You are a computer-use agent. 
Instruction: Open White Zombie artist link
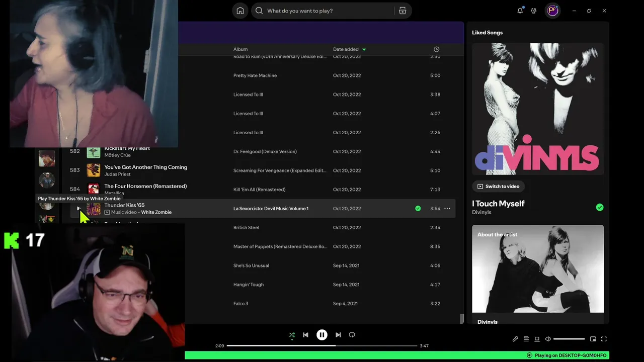156,212
